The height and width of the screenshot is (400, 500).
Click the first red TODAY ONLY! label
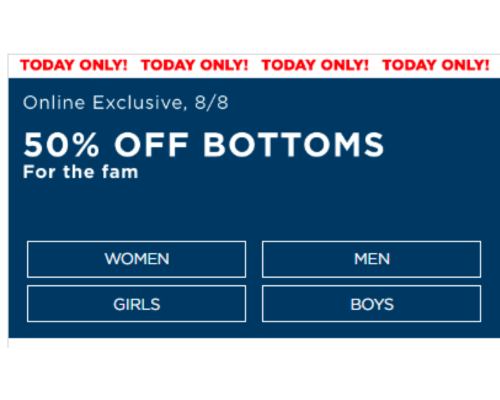pyautogui.click(x=74, y=65)
